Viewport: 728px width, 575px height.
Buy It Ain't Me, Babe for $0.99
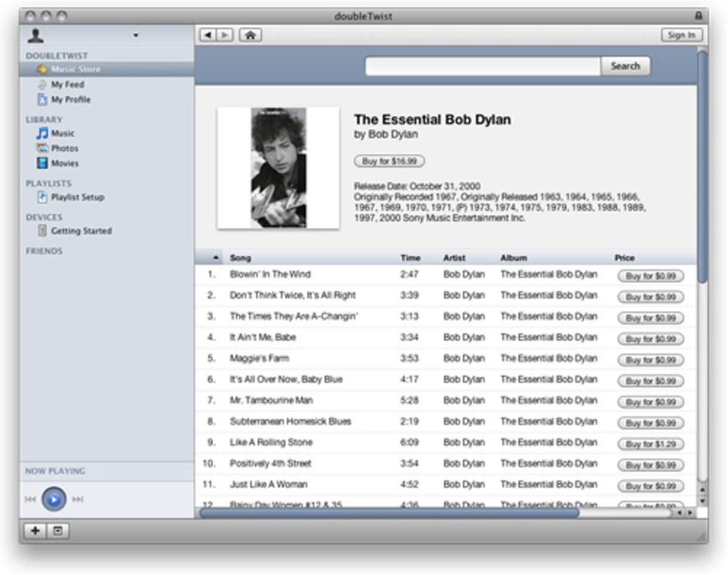coord(650,339)
